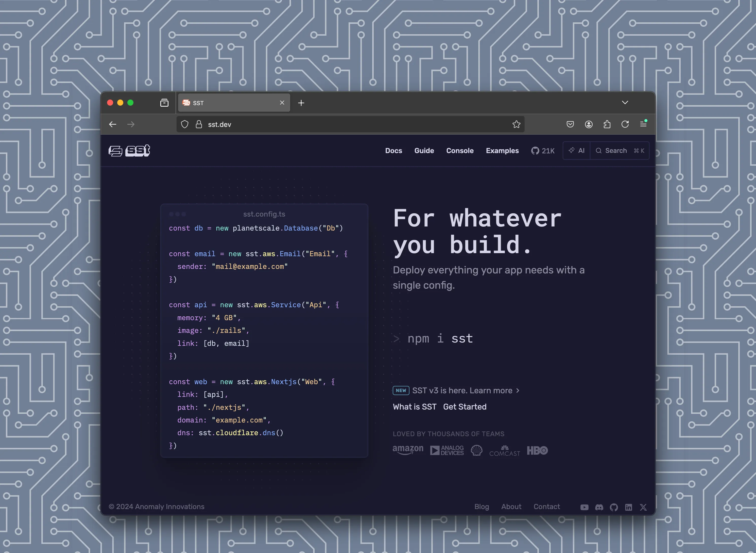Viewport: 756px width, 553px height.
Task: Click the Get Started link
Action: [465, 407]
